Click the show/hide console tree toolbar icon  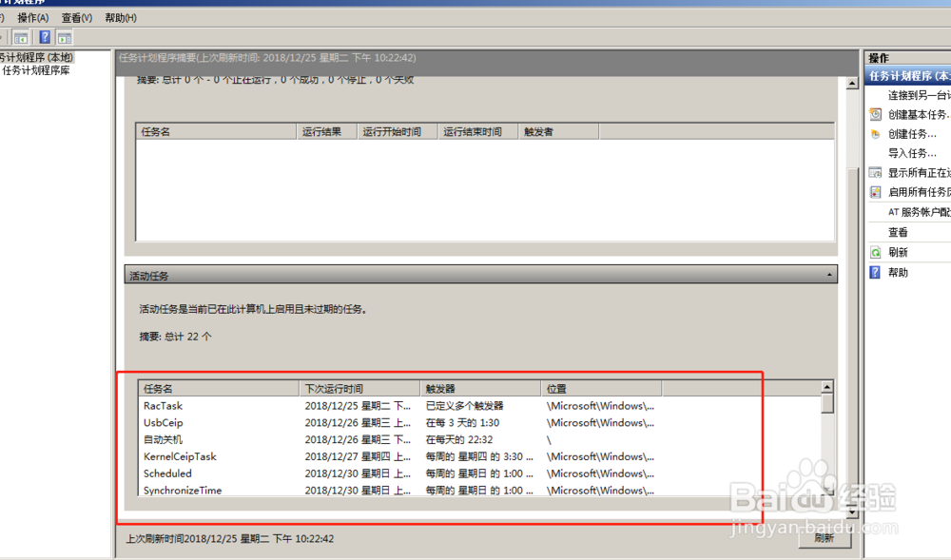point(21,38)
